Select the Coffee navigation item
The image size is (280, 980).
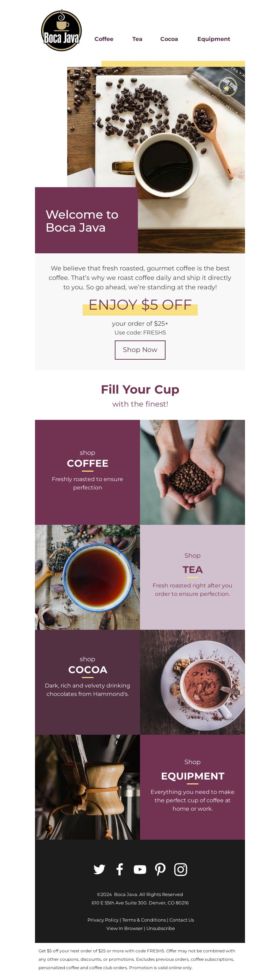(104, 39)
